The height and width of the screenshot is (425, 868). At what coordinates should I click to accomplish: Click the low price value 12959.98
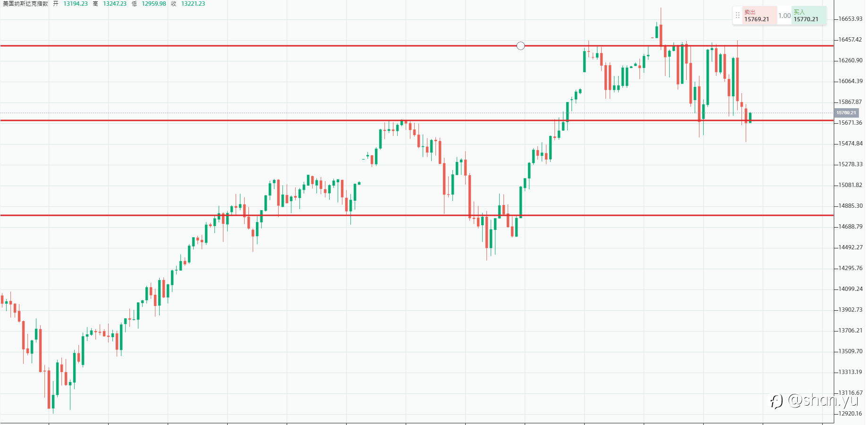(x=154, y=4)
